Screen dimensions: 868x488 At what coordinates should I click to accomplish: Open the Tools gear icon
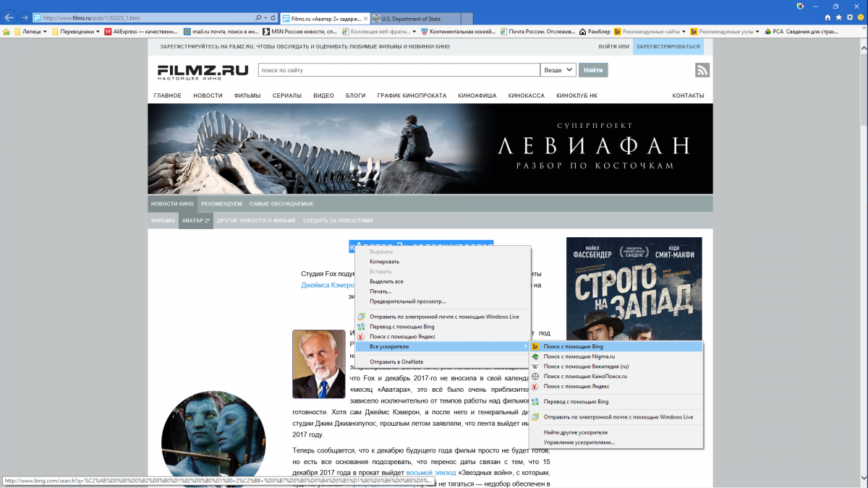[x=849, y=17]
